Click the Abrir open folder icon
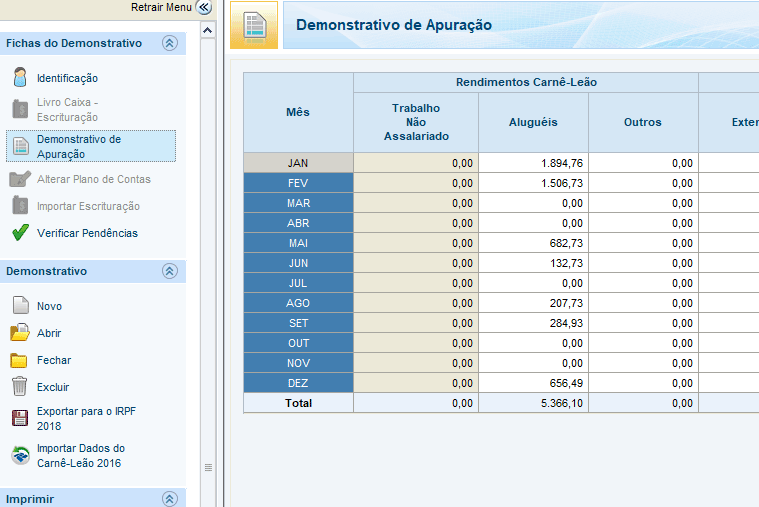The width and height of the screenshot is (759, 507). click(20, 333)
